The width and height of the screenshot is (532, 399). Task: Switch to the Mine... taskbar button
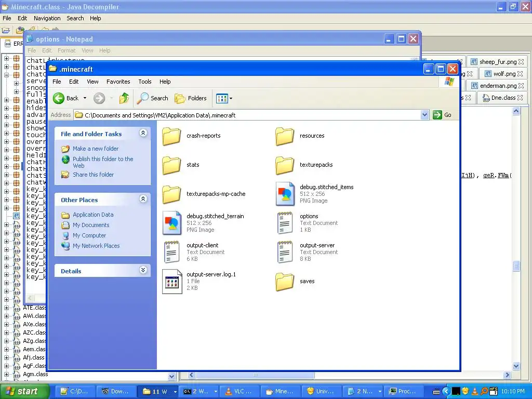[281, 391]
